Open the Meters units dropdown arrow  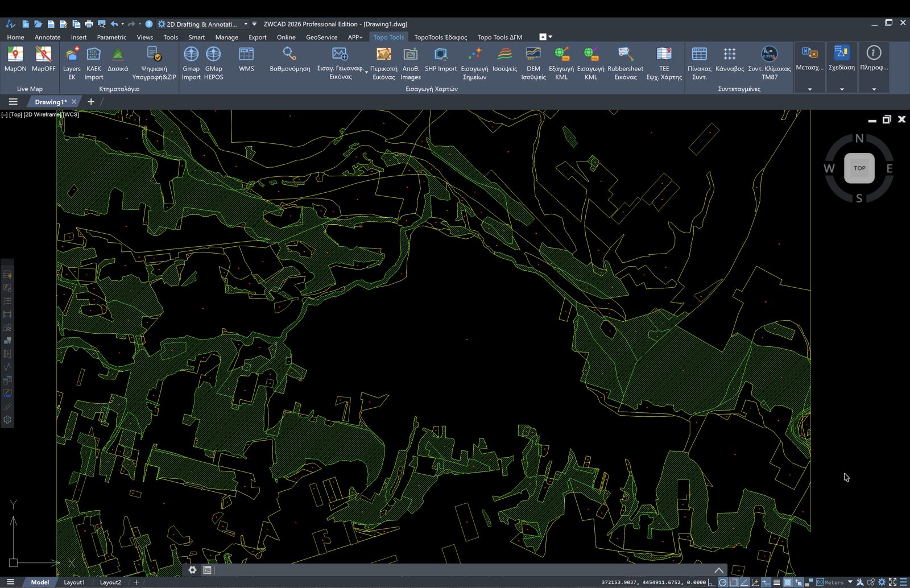coord(850,582)
